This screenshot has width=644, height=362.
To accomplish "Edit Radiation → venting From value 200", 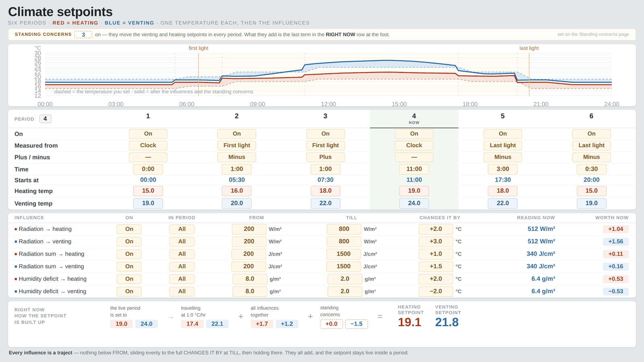I will pos(249,242).
